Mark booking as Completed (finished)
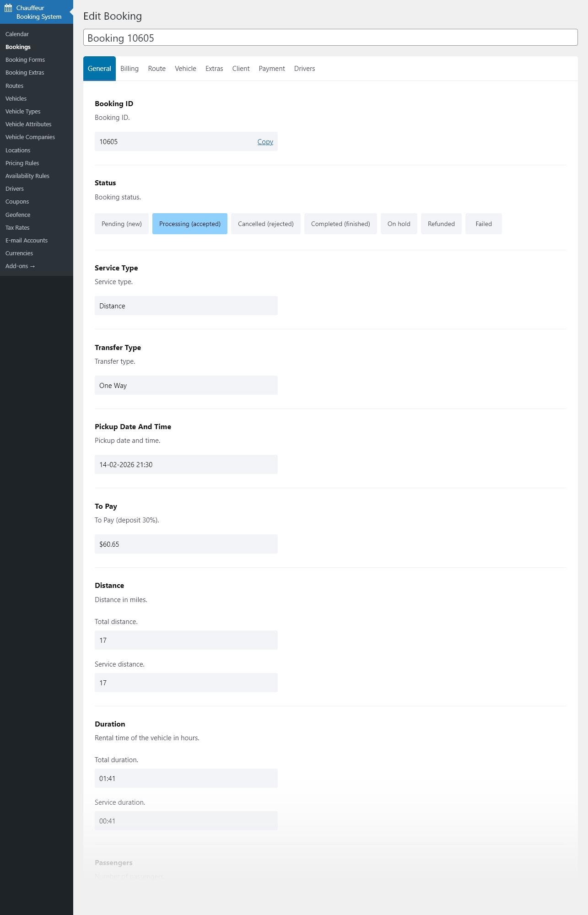The width and height of the screenshot is (588, 915). click(x=340, y=224)
